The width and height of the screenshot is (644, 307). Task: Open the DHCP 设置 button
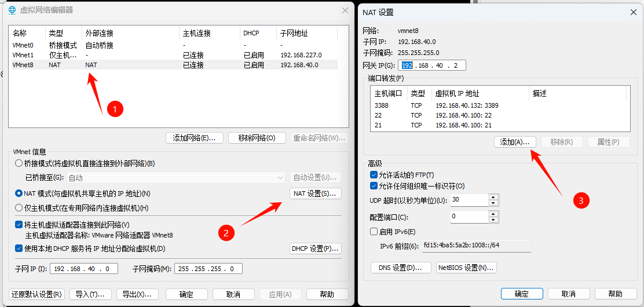point(315,248)
